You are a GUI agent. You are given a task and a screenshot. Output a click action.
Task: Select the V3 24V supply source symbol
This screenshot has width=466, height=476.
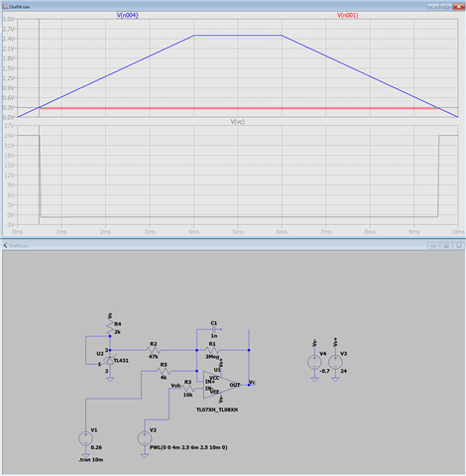pyautogui.click(x=335, y=362)
